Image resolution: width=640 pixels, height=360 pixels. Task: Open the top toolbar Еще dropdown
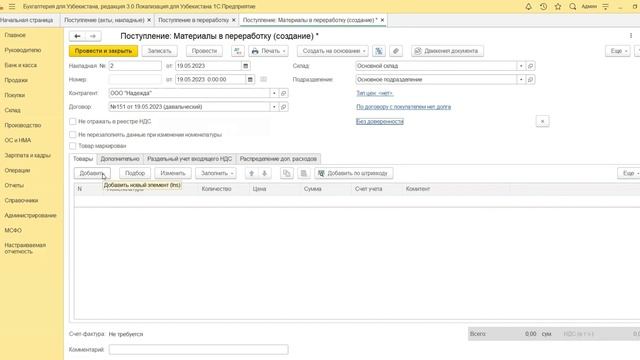tap(618, 51)
